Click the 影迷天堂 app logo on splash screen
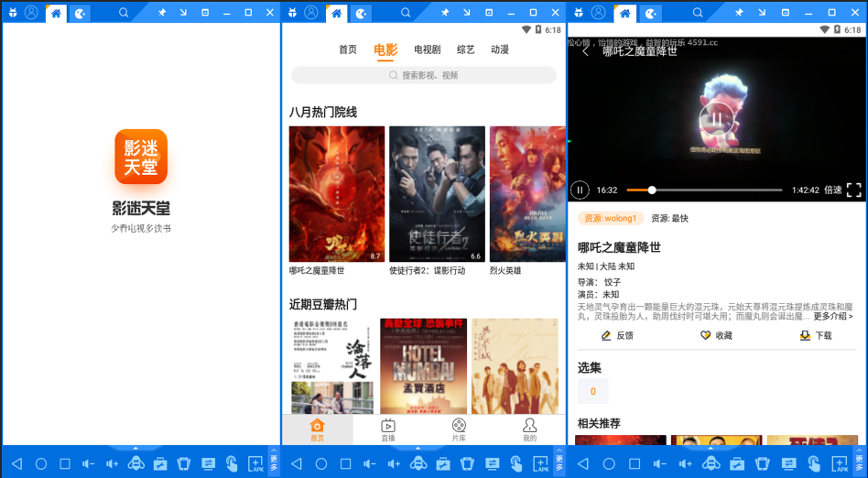The width and height of the screenshot is (868, 478). click(x=141, y=157)
